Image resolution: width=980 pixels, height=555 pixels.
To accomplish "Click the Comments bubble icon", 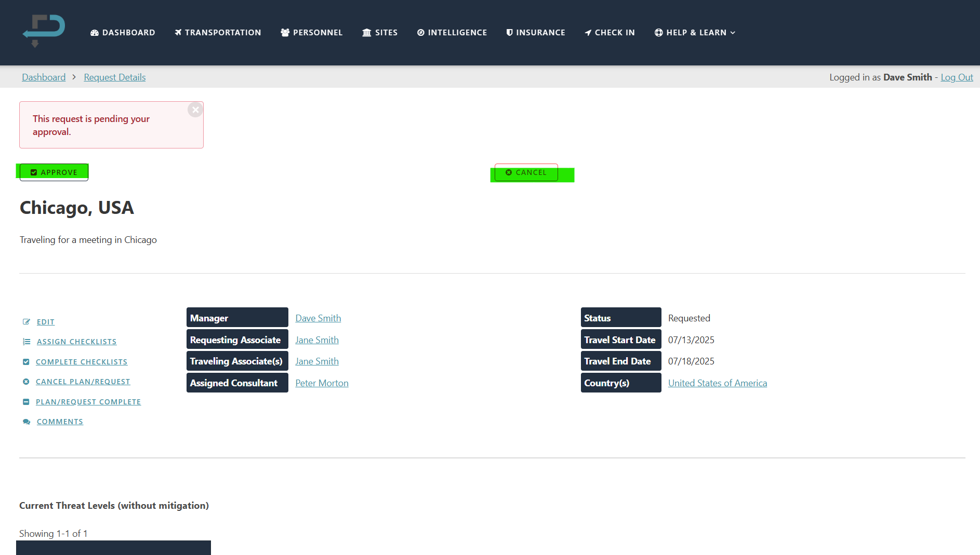I will click(27, 422).
